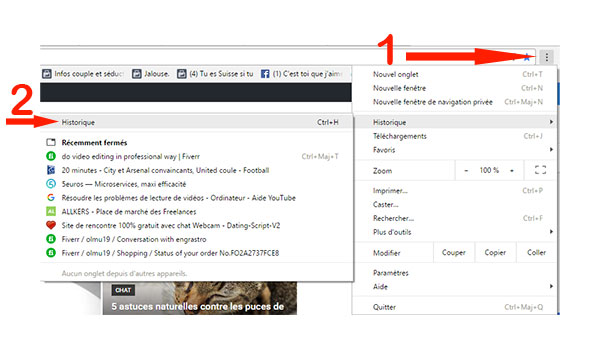
Task: Click the Couper button
Action: 454,252
